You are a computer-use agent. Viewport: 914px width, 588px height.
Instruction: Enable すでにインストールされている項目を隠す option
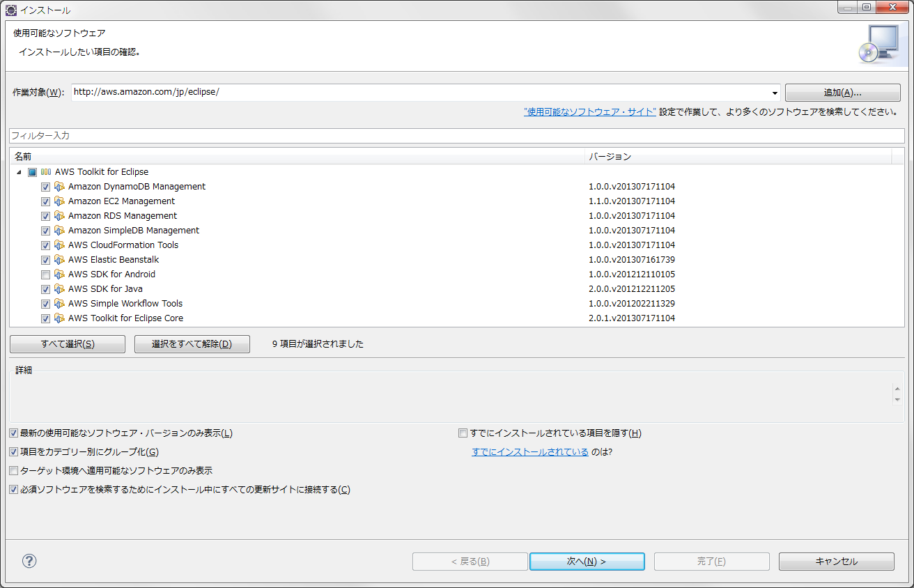tap(463, 433)
